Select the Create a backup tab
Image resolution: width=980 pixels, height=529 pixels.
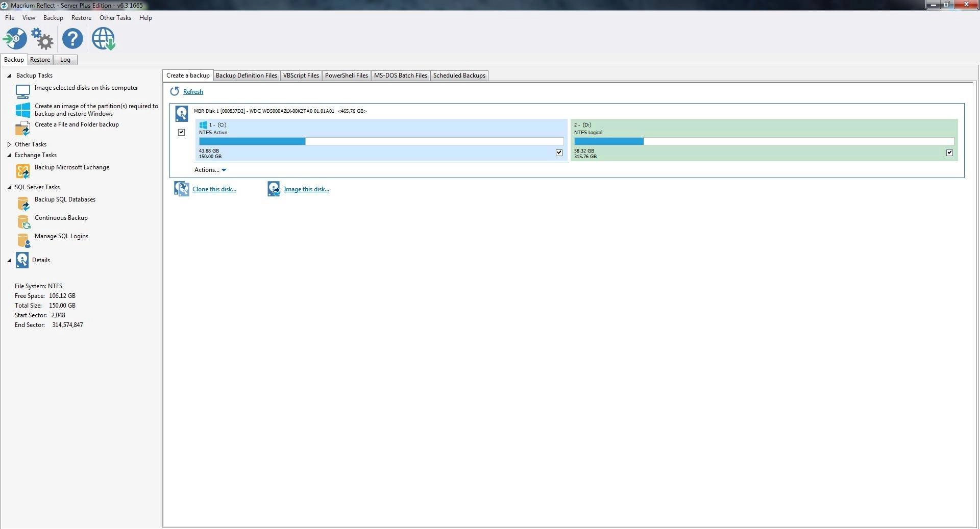click(188, 75)
